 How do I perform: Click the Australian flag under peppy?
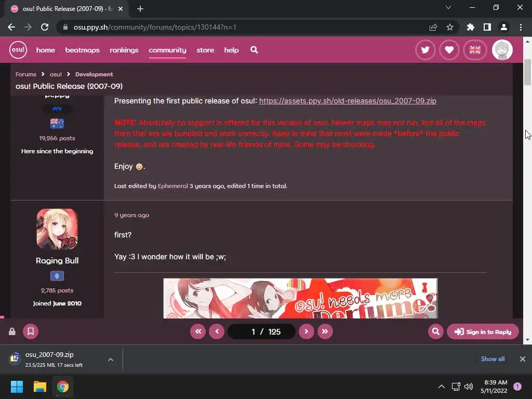click(57, 123)
